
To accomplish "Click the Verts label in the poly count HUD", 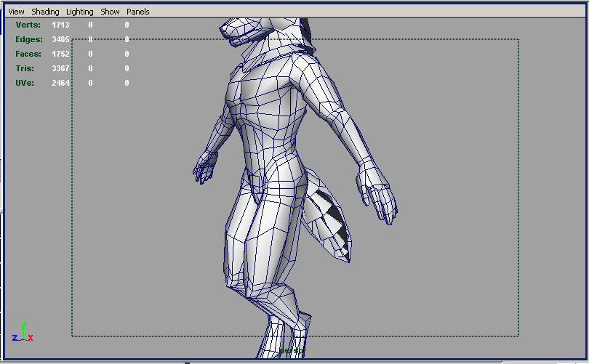I will [x=28, y=25].
